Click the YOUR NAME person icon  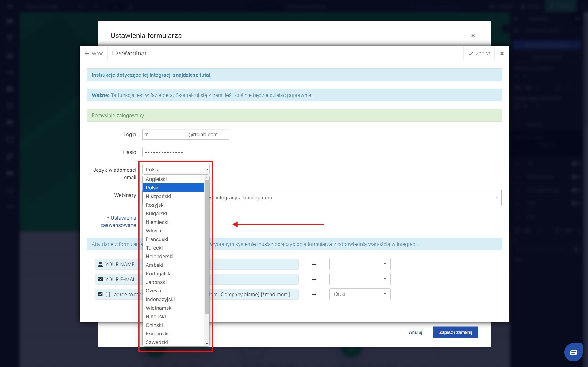click(x=100, y=264)
